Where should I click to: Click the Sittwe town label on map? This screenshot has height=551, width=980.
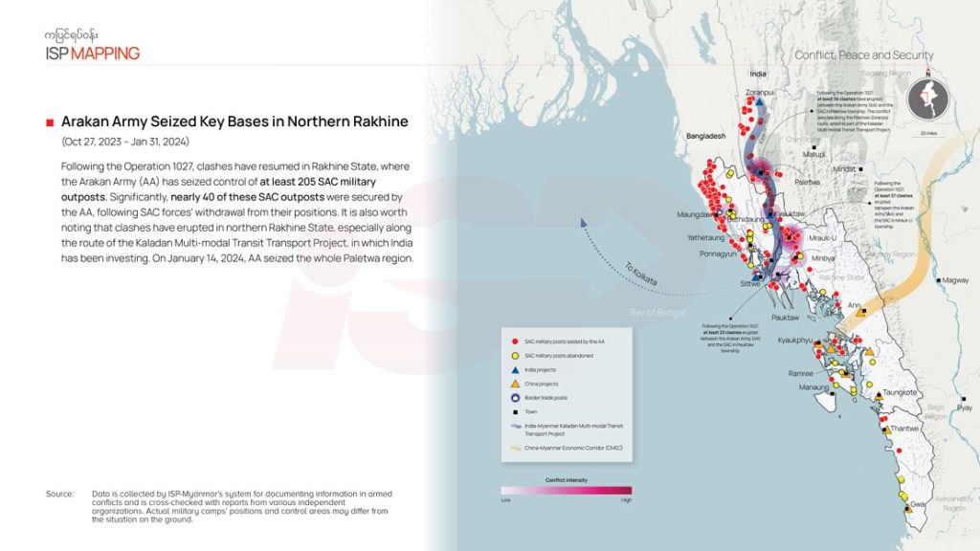[x=749, y=284]
